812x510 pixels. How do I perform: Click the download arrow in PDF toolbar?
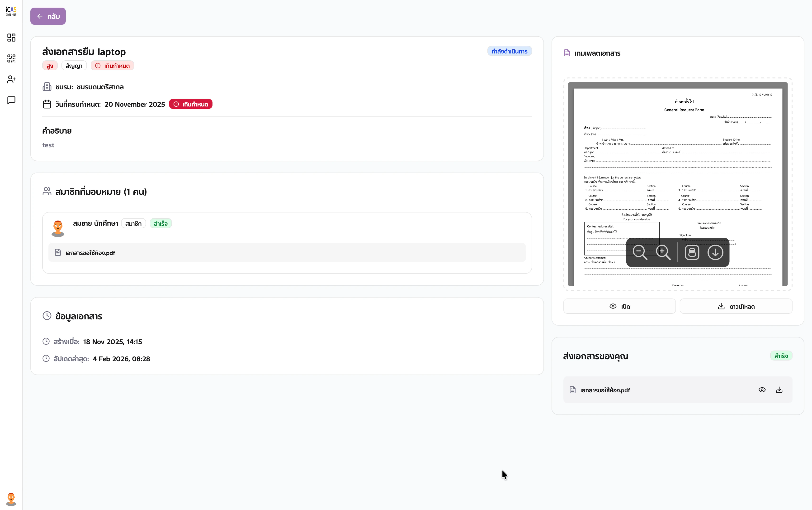[x=715, y=252]
